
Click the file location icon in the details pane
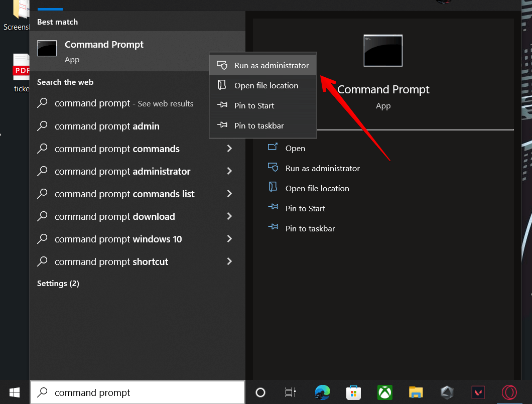click(x=273, y=187)
